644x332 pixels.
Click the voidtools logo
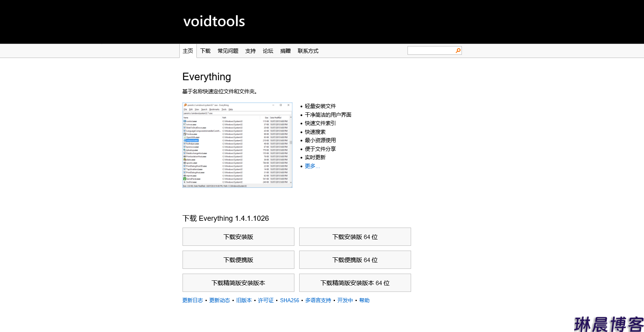tap(214, 21)
